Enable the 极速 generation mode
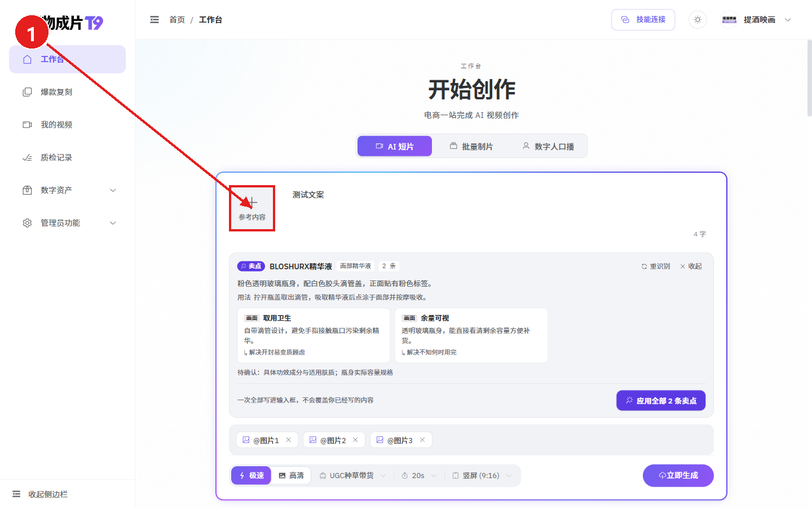812x508 pixels. click(251, 476)
